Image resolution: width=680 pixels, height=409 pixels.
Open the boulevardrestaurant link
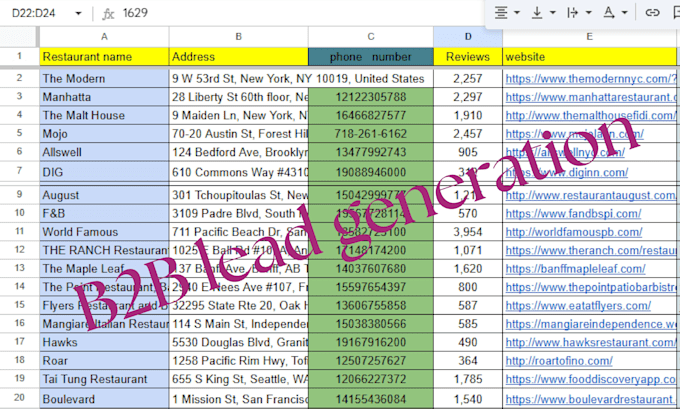591,399
